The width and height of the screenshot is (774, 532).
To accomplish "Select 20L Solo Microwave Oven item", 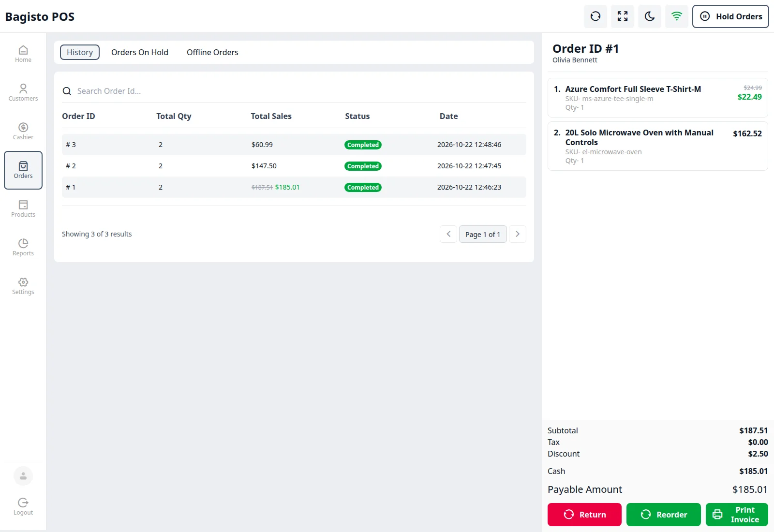I will [658, 146].
